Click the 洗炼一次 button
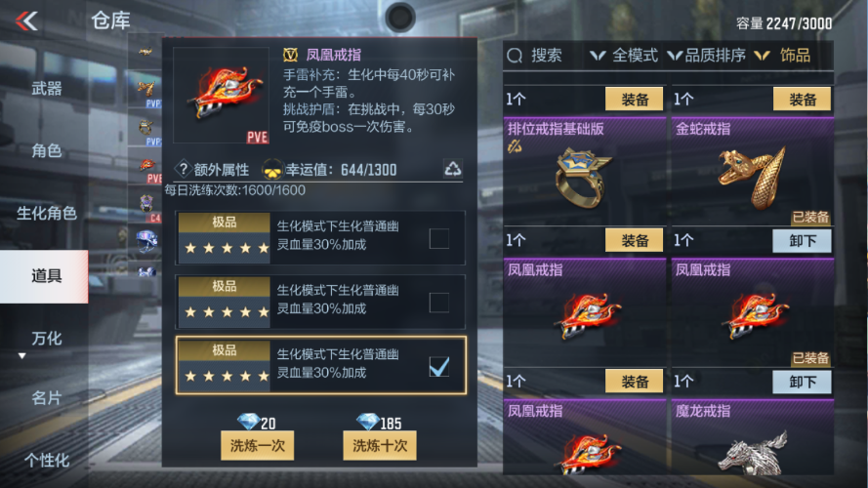Image resolution: width=868 pixels, height=488 pixels. coord(258,445)
